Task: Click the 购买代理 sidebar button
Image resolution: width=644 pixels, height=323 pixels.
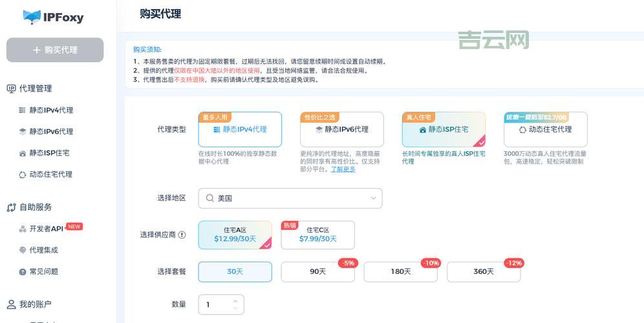Action: [x=55, y=50]
